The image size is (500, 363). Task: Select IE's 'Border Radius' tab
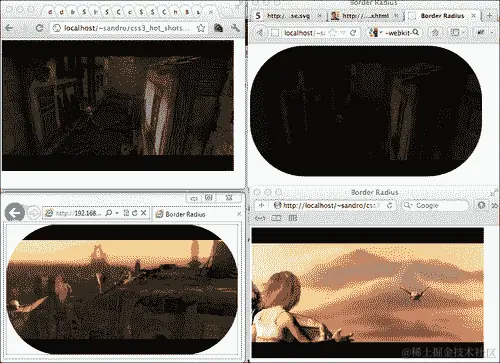pos(198,214)
